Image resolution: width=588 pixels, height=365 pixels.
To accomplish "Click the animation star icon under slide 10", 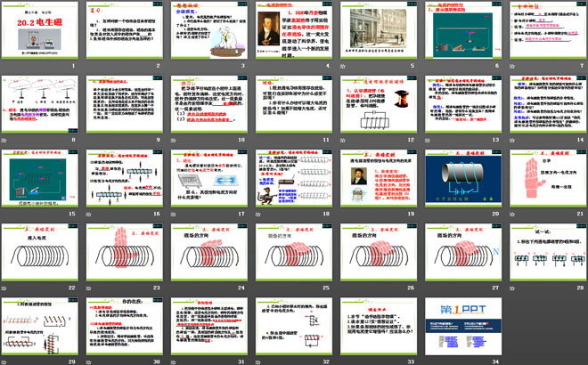I will coord(173,140).
